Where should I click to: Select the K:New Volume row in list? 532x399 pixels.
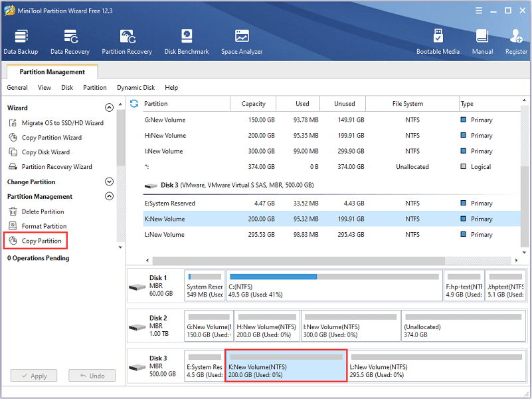[x=331, y=219]
